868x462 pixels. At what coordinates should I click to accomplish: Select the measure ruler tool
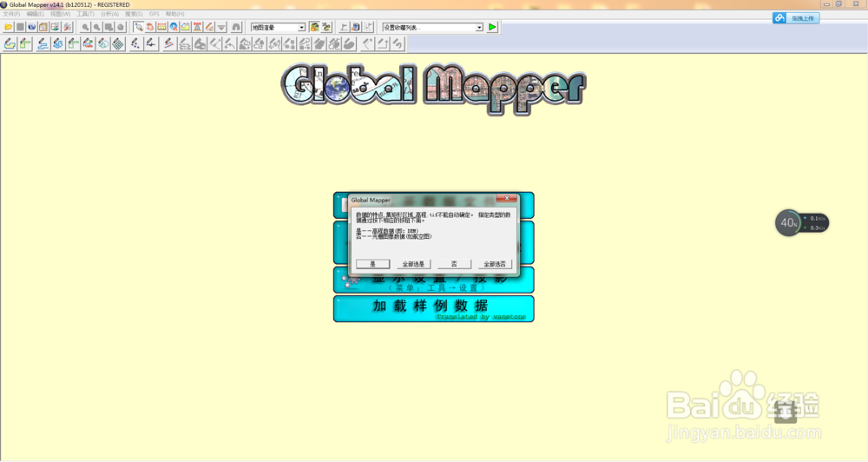(161, 27)
